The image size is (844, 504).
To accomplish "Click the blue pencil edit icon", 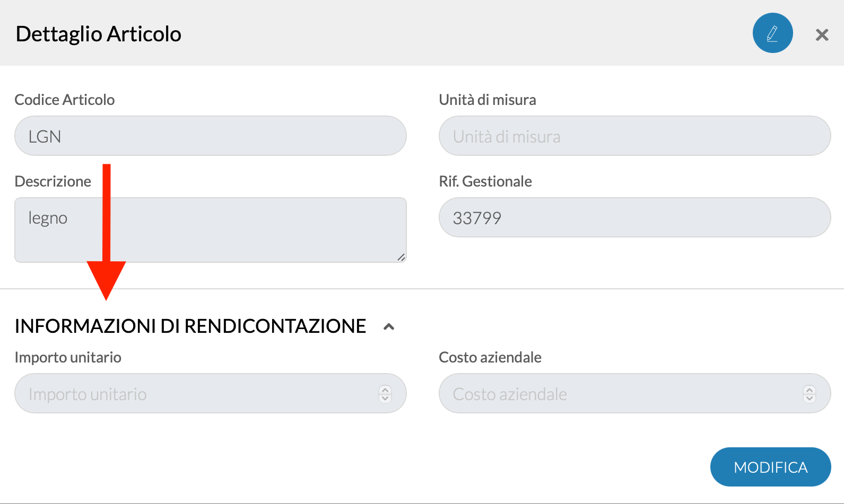I will tap(772, 33).
